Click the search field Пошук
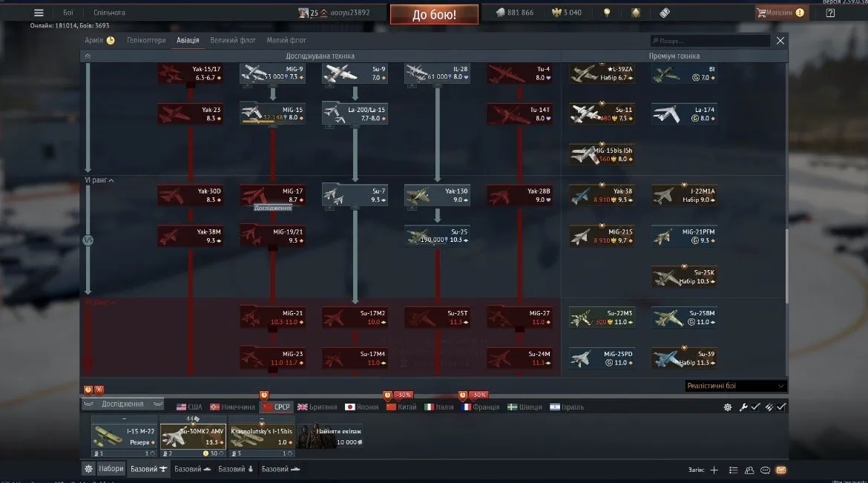Image resolution: width=868 pixels, height=483 pixels. (711, 40)
